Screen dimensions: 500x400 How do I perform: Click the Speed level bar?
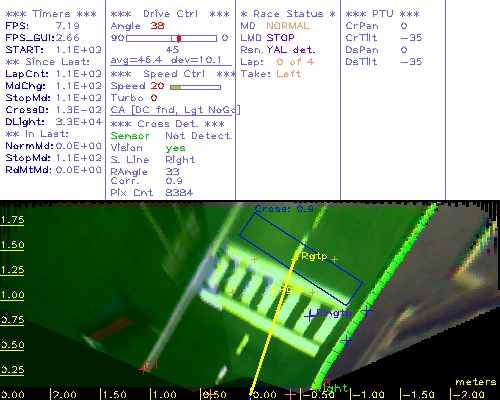pyautogui.click(x=195, y=87)
